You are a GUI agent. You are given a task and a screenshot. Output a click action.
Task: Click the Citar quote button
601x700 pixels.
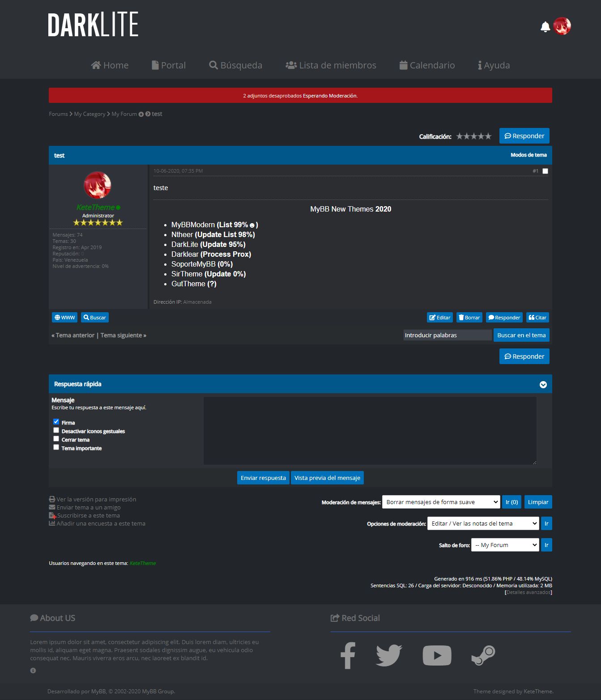pos(537,318)
